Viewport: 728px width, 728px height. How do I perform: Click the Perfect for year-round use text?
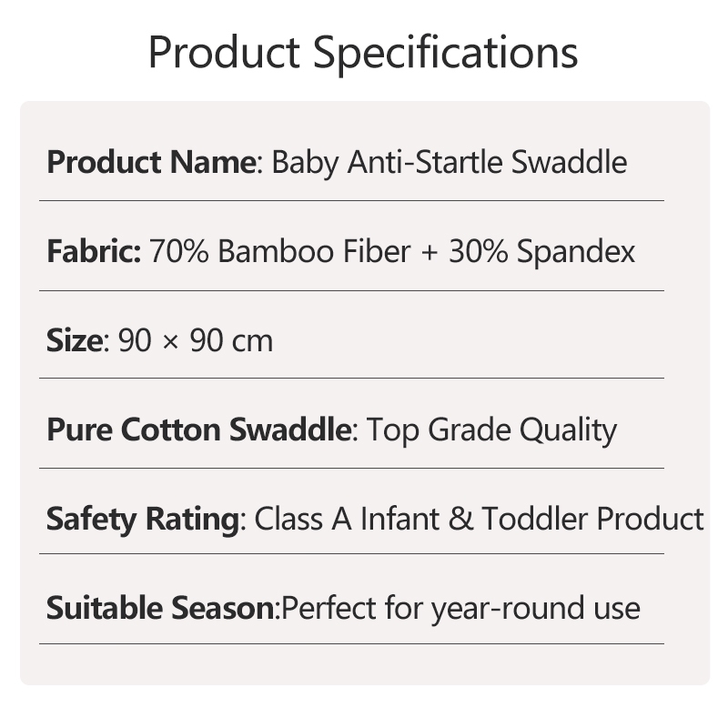pos(460,609)
